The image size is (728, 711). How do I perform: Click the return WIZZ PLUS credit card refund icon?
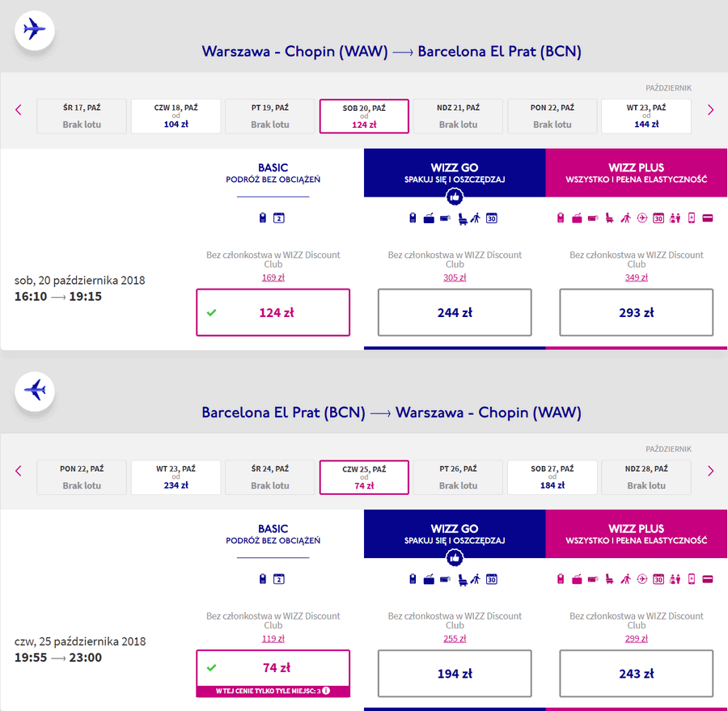708,578
